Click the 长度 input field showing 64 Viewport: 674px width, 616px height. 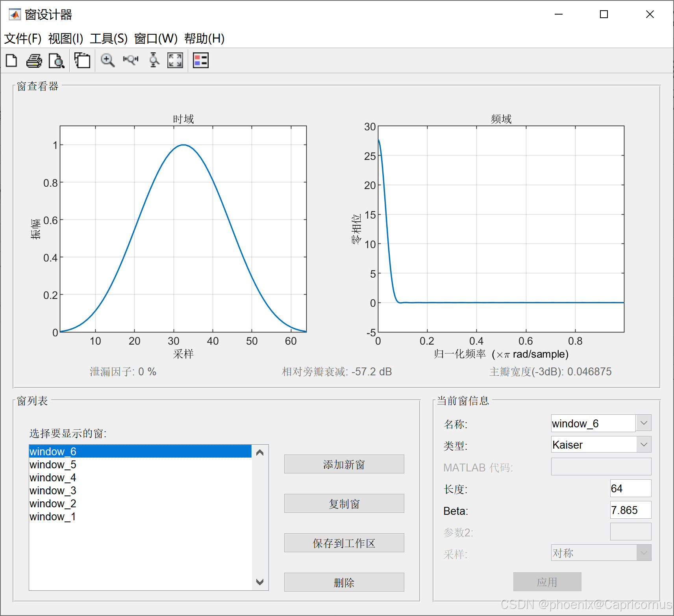pyautogui.click(x=631, y=488)
